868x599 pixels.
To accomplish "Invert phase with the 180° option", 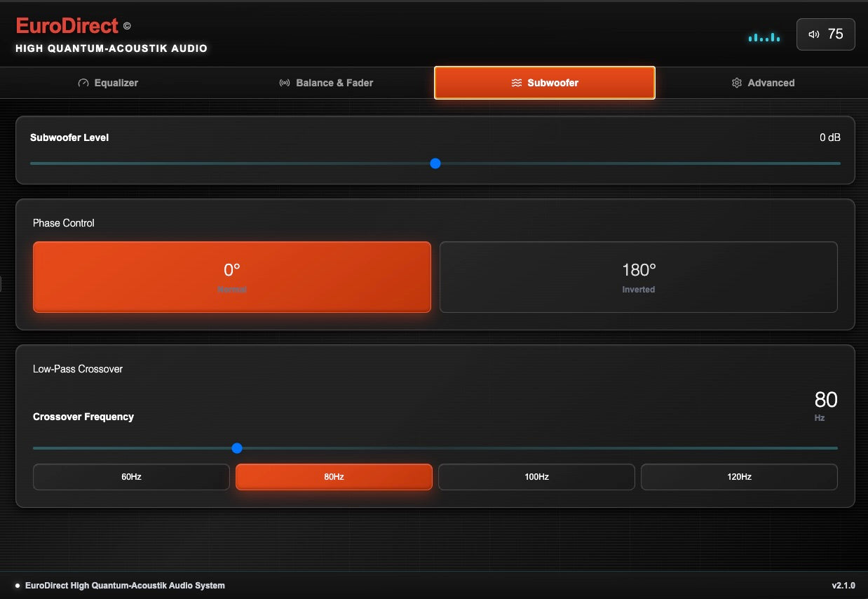I will pyautogui.click(x=638, y=277).
